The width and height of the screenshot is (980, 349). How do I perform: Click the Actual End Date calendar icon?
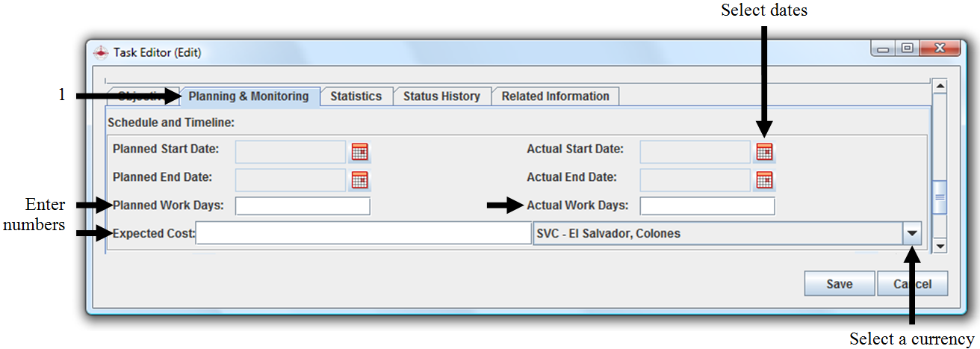point(763,180)
